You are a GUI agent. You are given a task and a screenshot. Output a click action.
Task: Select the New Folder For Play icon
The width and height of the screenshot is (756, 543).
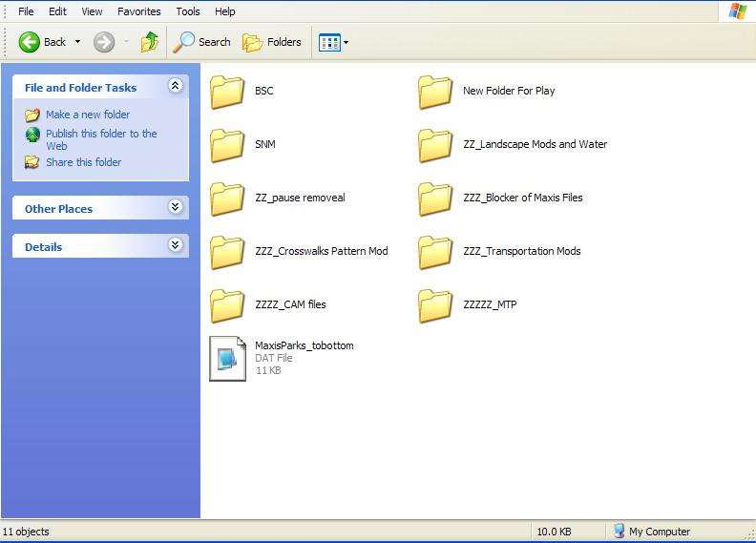pos(435,92)
